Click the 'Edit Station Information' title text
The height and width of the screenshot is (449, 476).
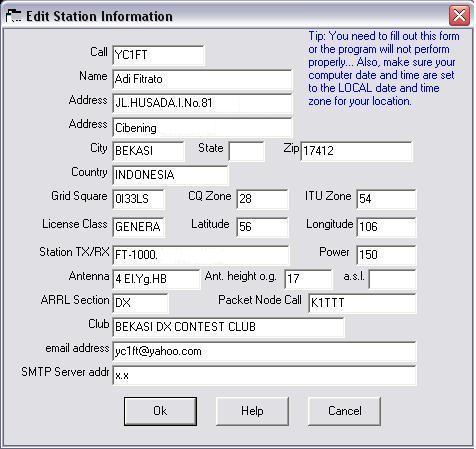[99, 16]
